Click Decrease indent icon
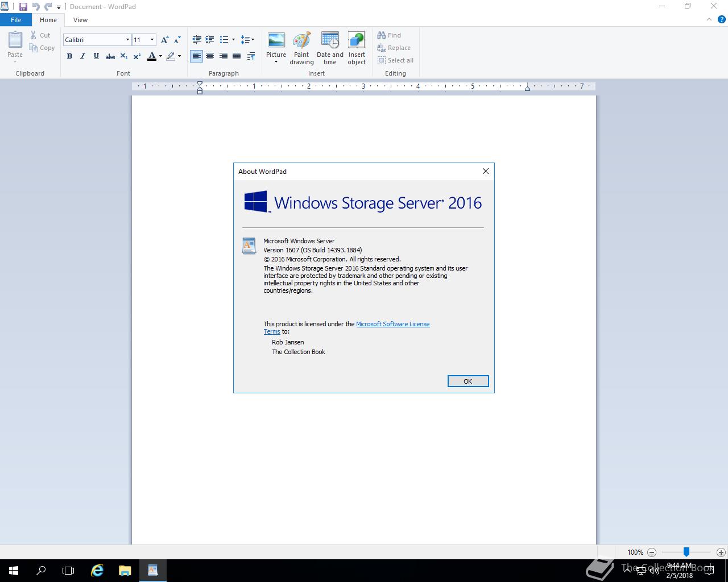728x582 pixels. (197, 40)
